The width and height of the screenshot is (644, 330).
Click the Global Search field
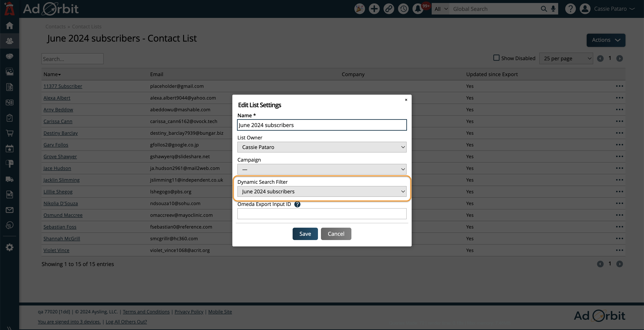(495, 9)
